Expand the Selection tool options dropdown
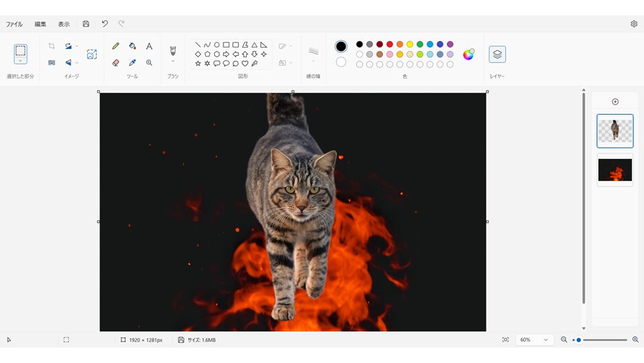The image size is (644, 363). pyautogui.click(x=21, y=61)
